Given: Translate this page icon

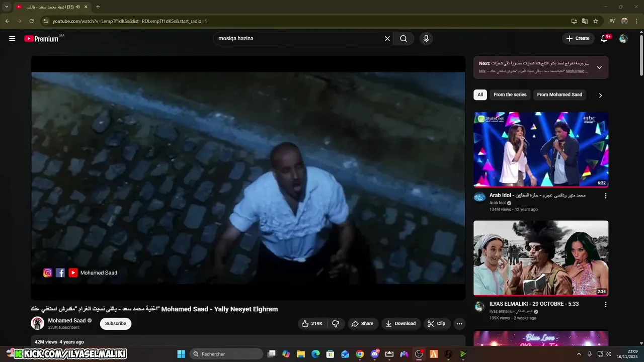Looking at the screenshot, I should tap(585, 21).
